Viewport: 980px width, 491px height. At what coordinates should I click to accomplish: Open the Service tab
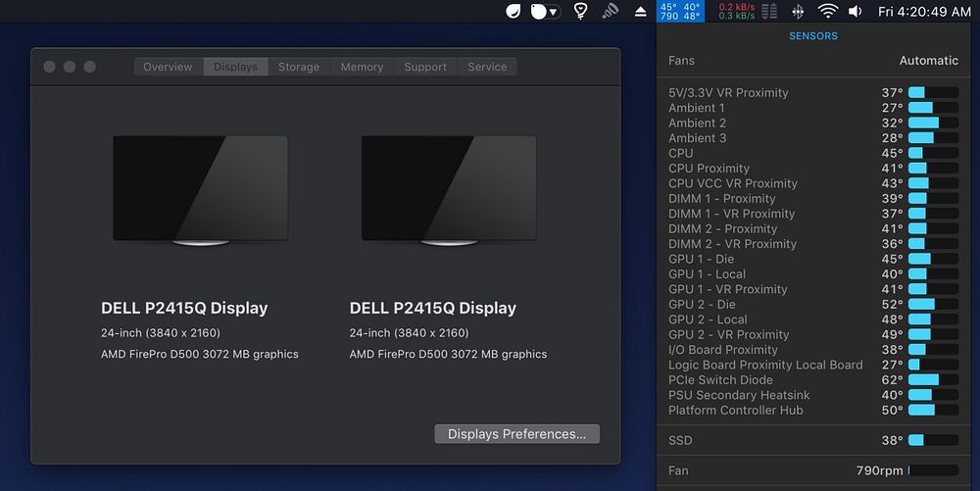pyautogui.click(x=487, y=67)
